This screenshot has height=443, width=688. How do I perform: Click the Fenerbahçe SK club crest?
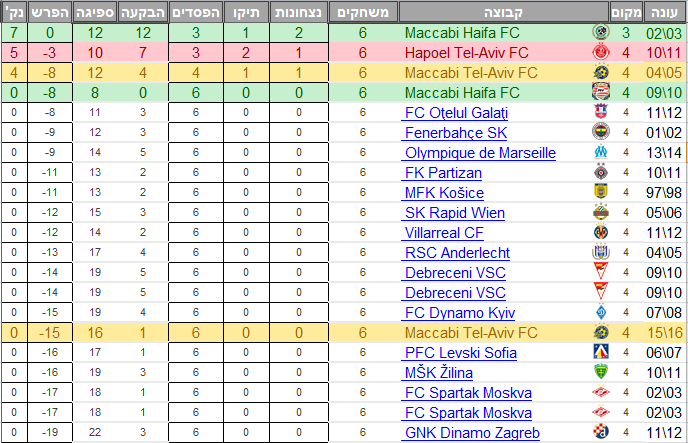[600, 132]
